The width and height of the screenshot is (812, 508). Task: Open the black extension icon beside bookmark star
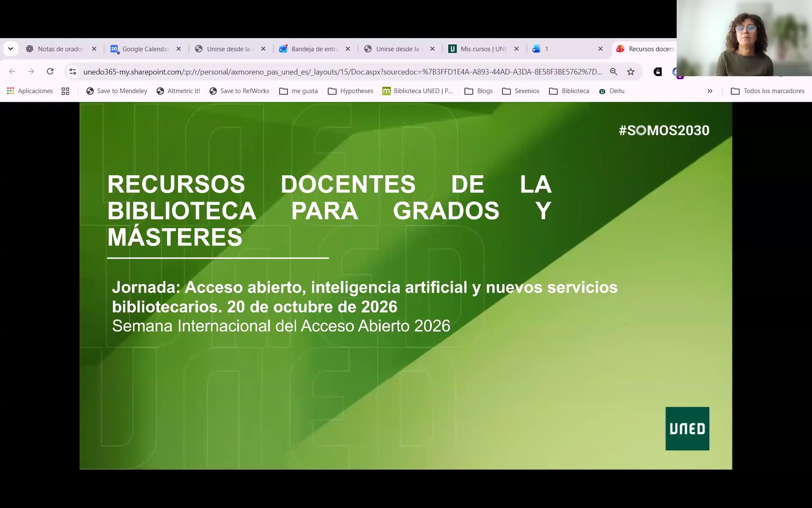(x=658, y=72)
